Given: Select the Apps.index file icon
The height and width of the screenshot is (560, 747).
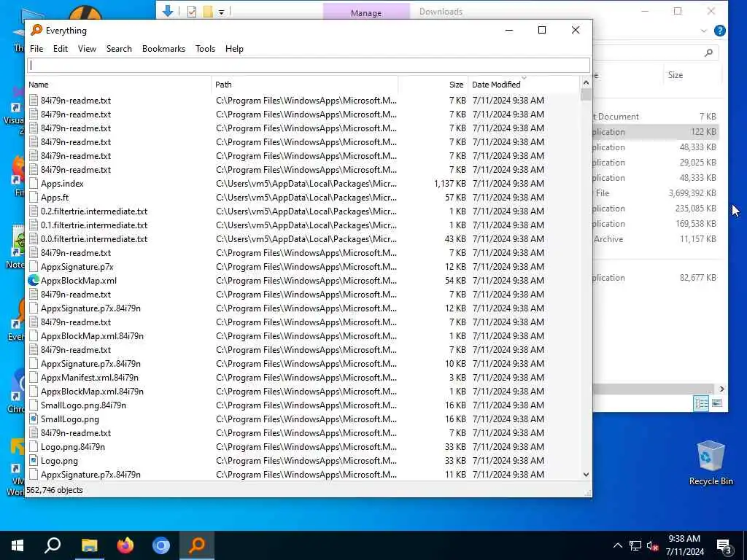Looking at the screenshot, I should pyautogui.click(x=34, y=184).
